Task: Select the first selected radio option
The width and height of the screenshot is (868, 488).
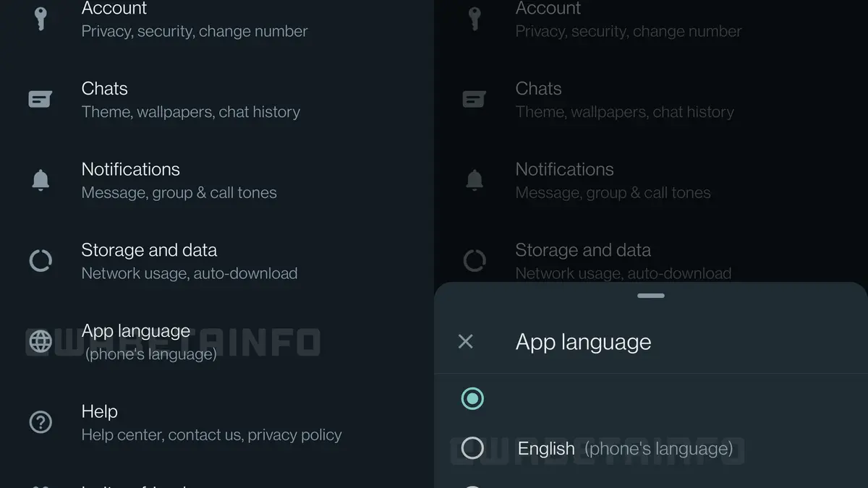Action: coord(472,398)
